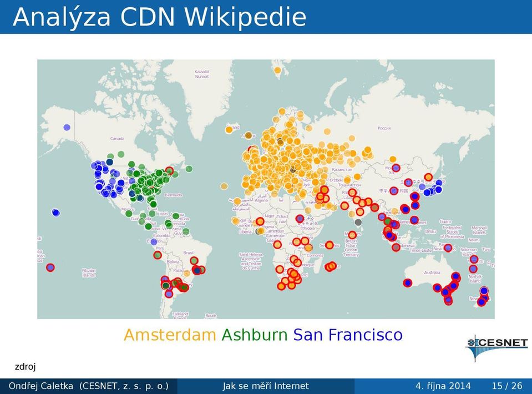Click the date "4. října 2014"
The image size is (532, 394).
[443, 386]
